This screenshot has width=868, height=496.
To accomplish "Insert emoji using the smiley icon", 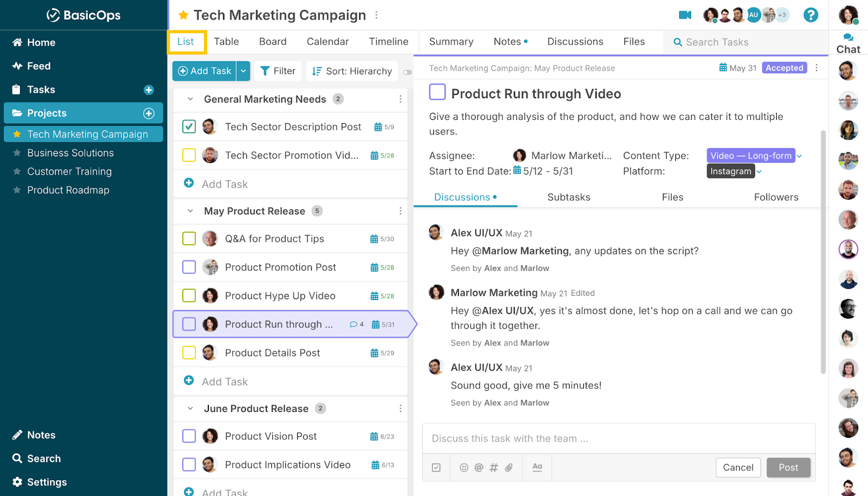I will (x=464, y=467).
